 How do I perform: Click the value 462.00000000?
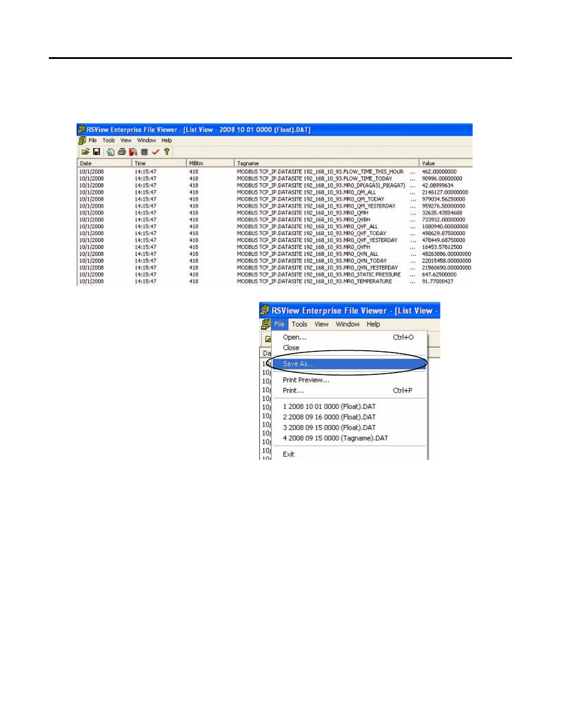(439, 172)
